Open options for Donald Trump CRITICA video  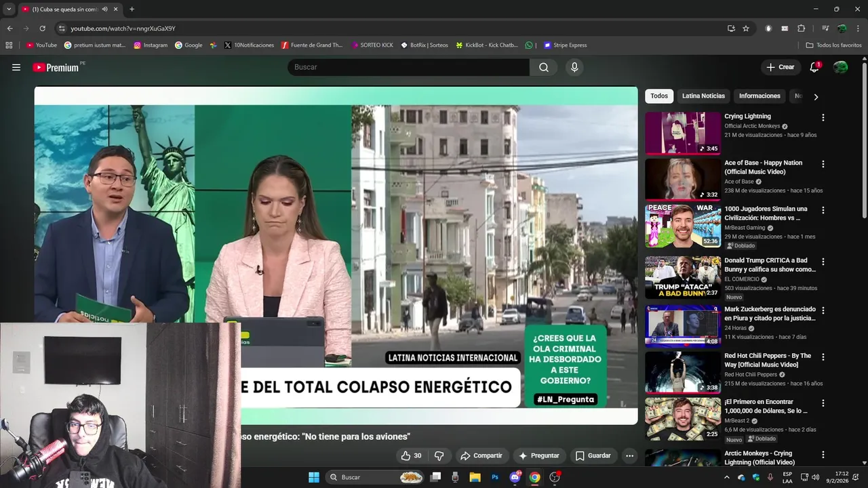point(823,262)
